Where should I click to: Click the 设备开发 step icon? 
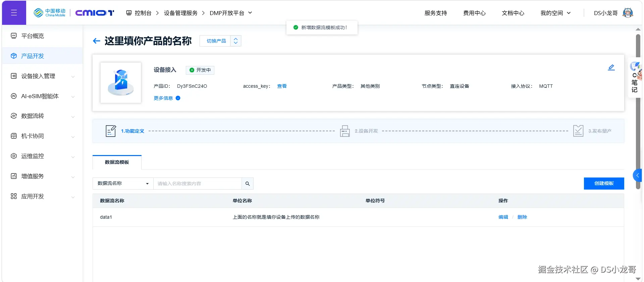coord(345,131)
